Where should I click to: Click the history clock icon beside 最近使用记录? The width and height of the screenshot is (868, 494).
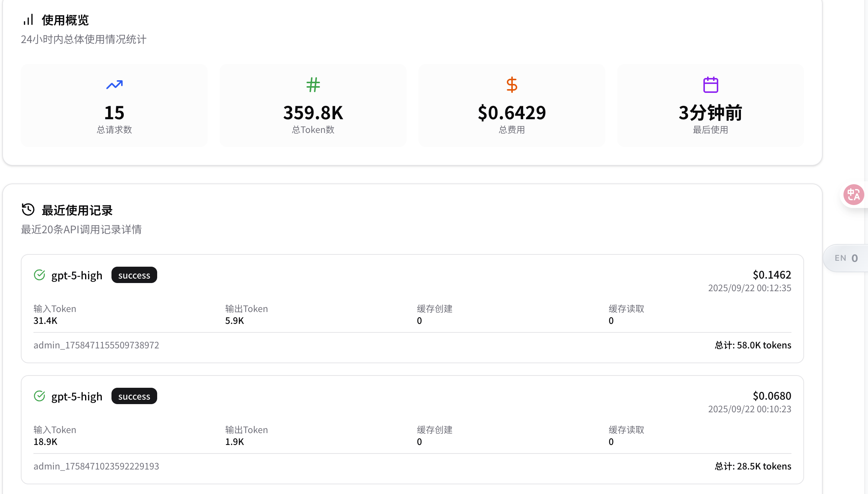(x=28, y=210)
